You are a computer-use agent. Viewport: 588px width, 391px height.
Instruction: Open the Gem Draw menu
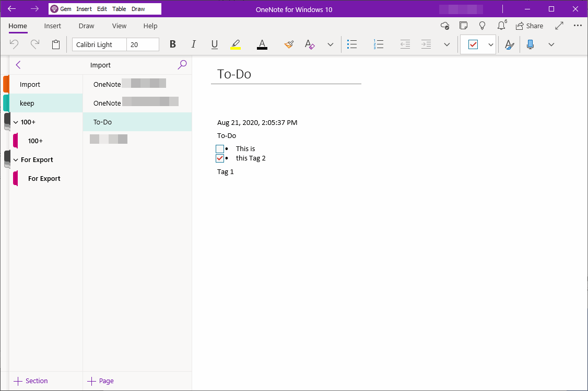[138, 9]
